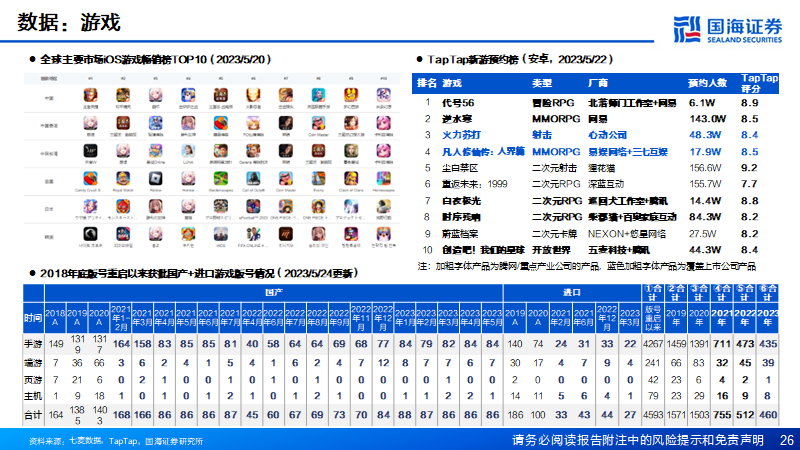Click the 端游 row label
Screen dimensions: 800x450
coord(33,363)
